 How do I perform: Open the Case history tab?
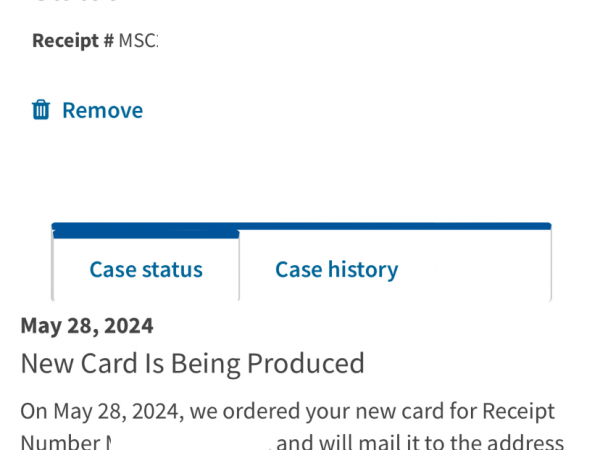coord(336,269)
